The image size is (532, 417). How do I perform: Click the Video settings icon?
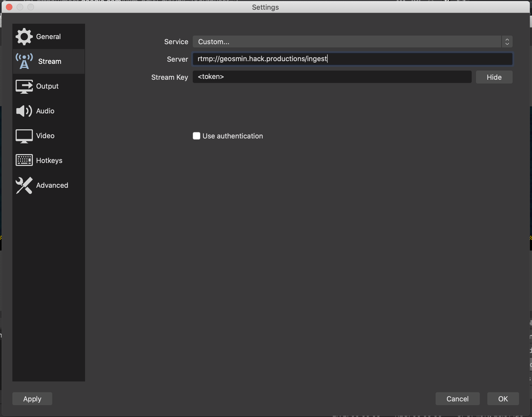(x=23, y=135)
